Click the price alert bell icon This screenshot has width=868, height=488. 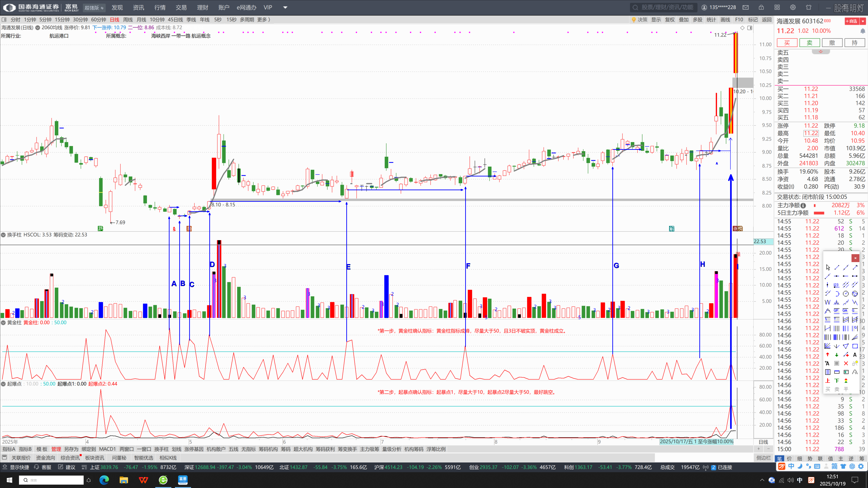click(x=863, y=31)
